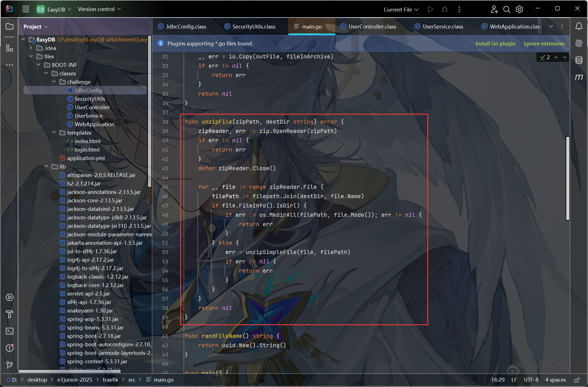
Task: Select traefik in the breadcrumb path
Action: (110, 380)
